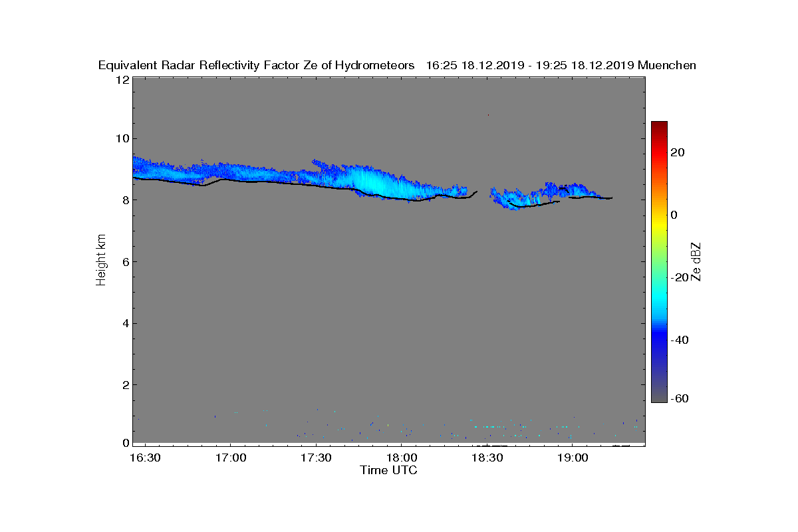Click the Ze dBZ colorbar label
The height and width of the screenshot is (532, 798).
tap(696, 261)
